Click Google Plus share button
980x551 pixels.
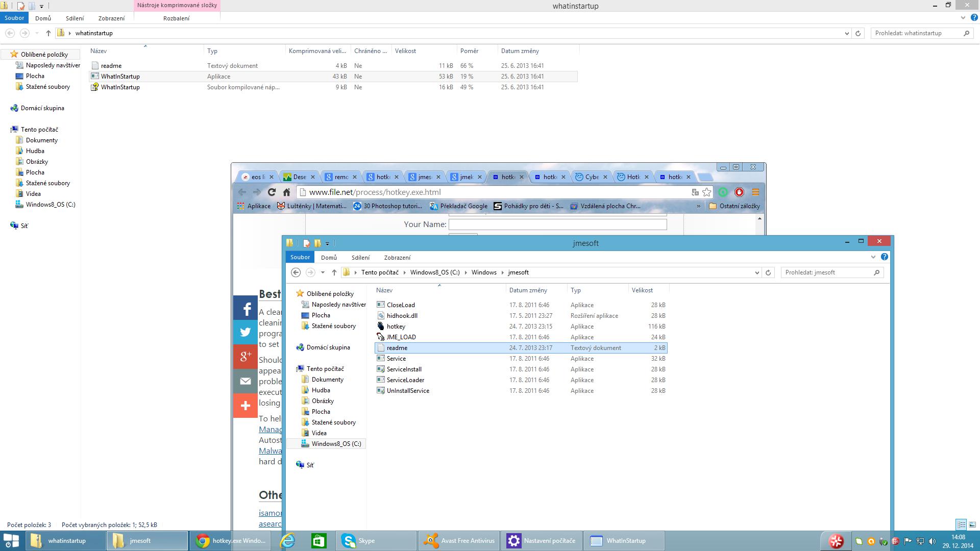[x=246, y=357]
